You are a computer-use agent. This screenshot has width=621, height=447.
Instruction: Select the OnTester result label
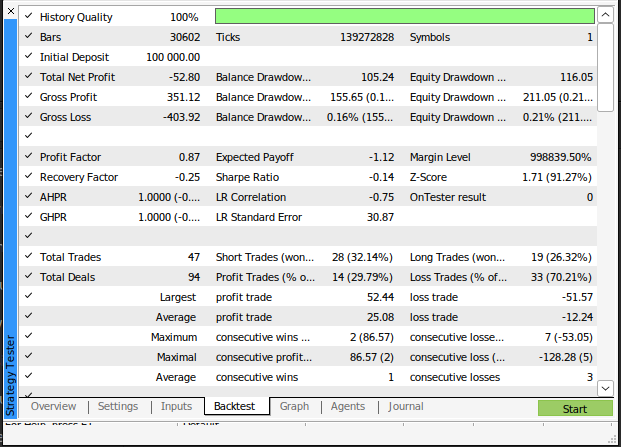pyautogui.click(x=448, y=197)
